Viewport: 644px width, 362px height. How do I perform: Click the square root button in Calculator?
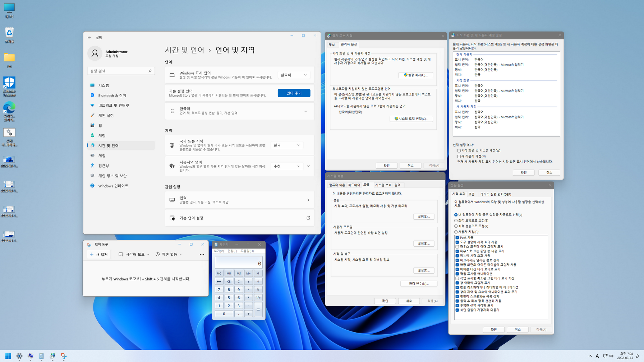pos(258,282)
